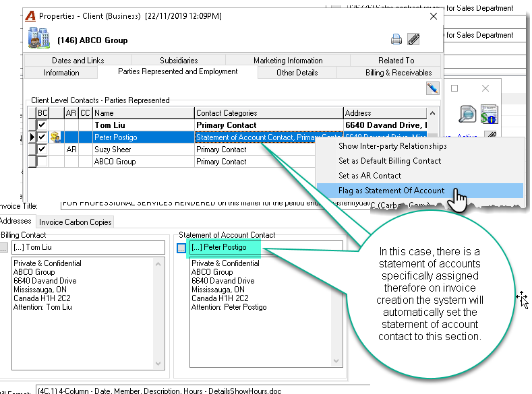Screen dimensions: 532x394
Task: Click row selector arrow for Peter Postigo row
Action: (x=32, y=137)
